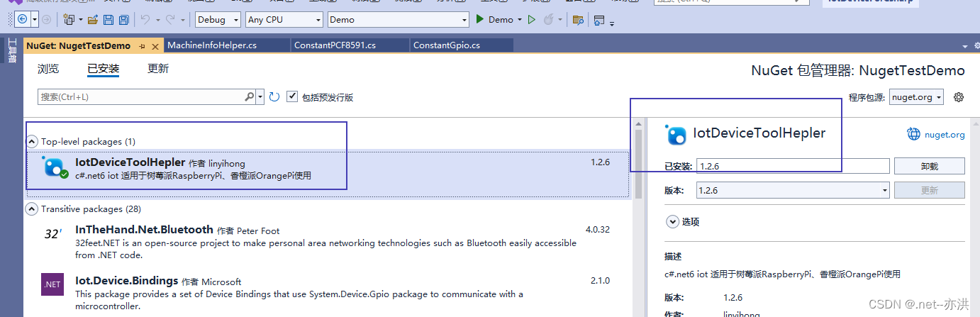Refresh the NuGet package list
The width and height of the screenshot is (980, 317).
click(x=274, y=96)
